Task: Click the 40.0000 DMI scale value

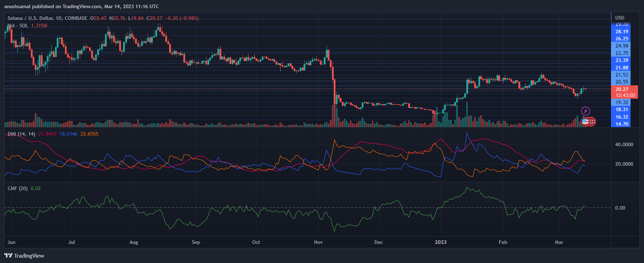Action: (624, 144)
